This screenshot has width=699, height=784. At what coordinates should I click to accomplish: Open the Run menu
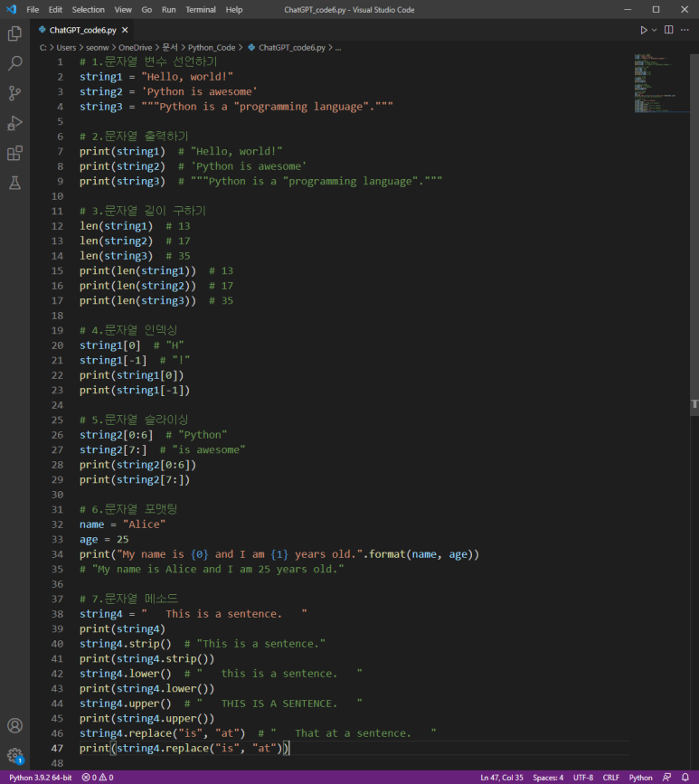pos(168,10)
